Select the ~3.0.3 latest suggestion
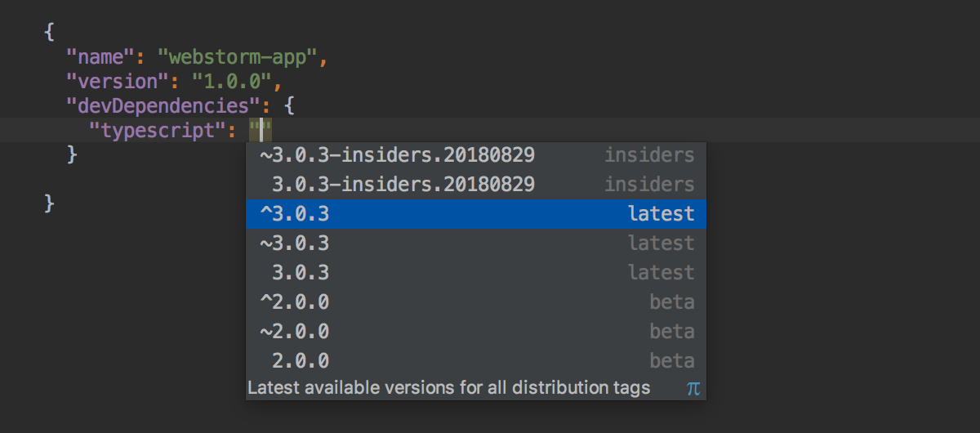This screenshot has height=433, width=980. point(476,243)
